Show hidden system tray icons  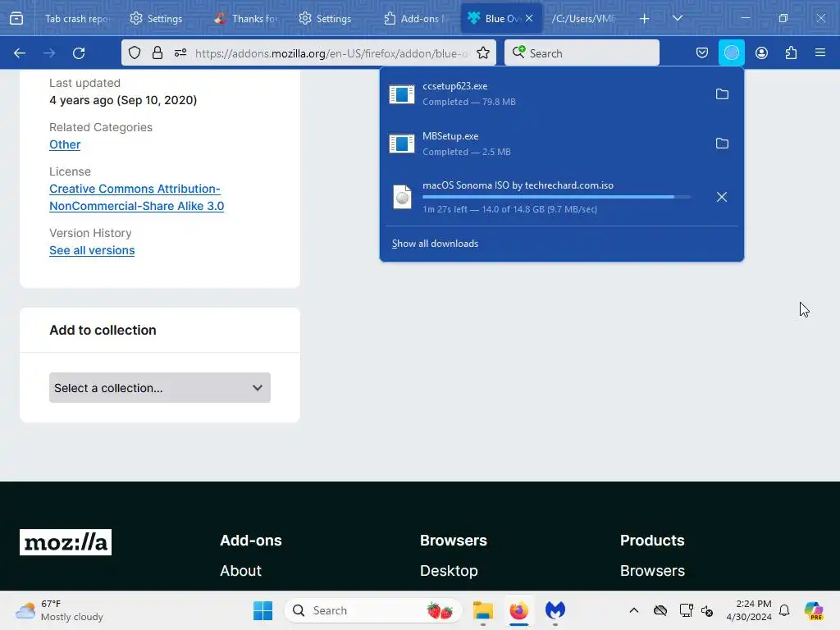(x=634, y=610)
